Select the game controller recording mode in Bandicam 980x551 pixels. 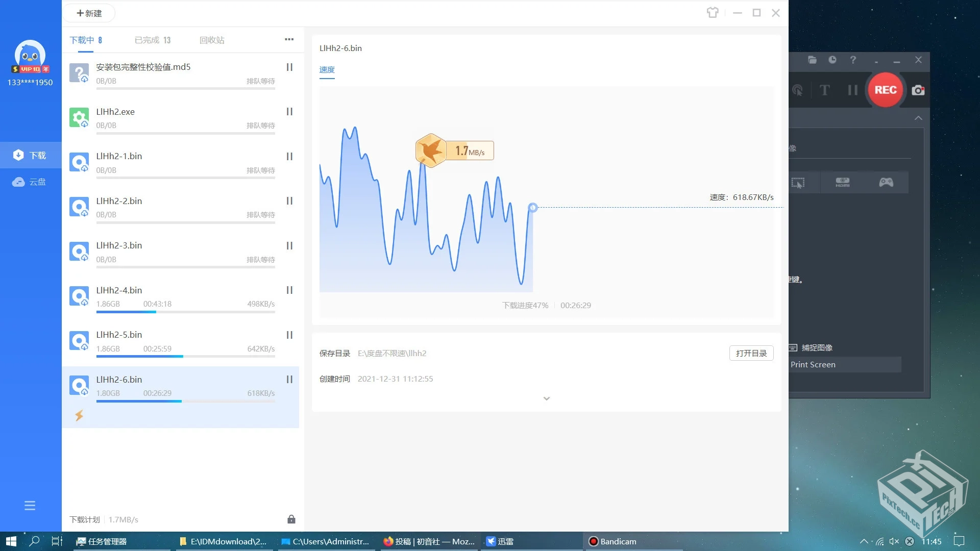(886, 182)
